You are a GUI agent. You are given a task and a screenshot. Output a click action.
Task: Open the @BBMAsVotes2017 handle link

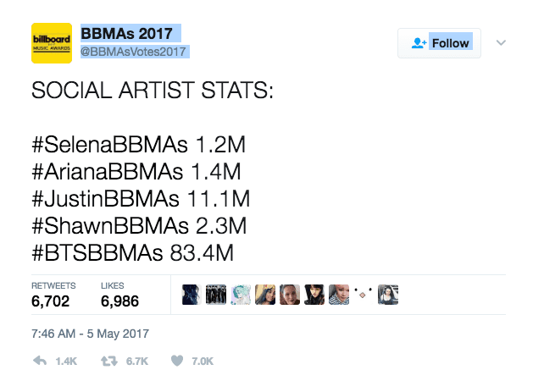[133, 52]
